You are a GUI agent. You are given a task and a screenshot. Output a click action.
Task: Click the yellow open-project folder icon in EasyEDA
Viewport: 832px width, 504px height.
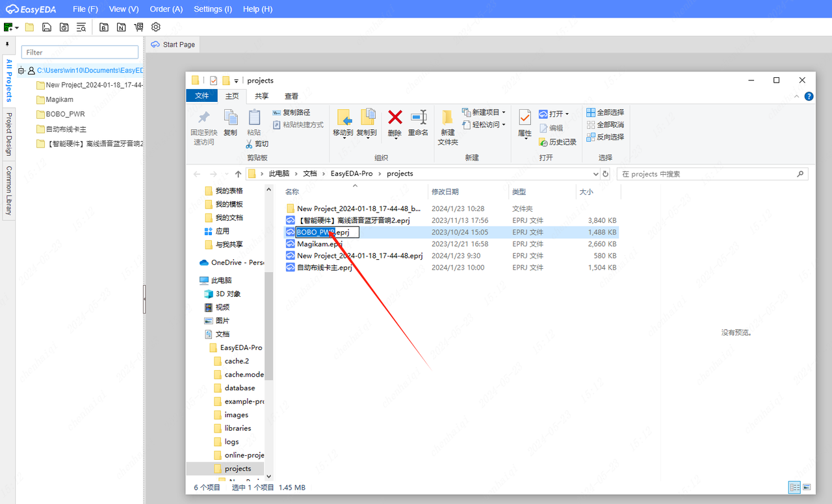29,27
